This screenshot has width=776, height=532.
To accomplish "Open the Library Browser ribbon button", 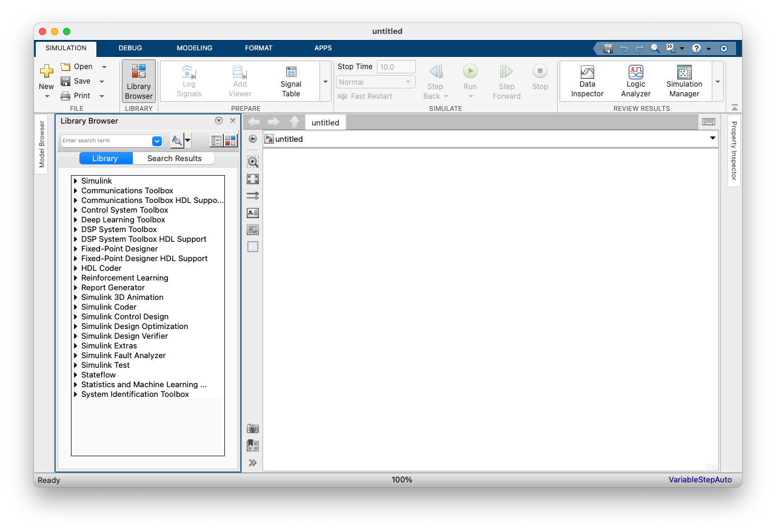I will point(139,81).
